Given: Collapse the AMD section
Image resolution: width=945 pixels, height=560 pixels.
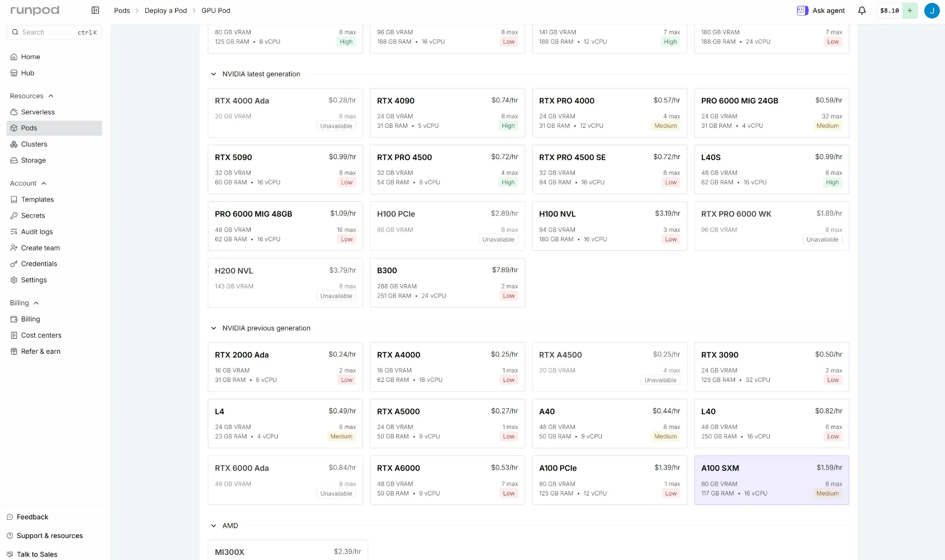Looking at the screenshot, I should [x=214, y=525].
